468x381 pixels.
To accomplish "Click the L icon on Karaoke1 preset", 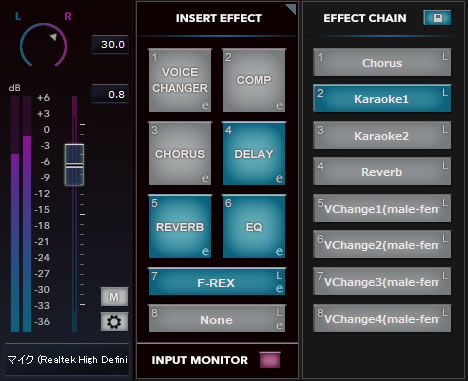I will 445,93.
